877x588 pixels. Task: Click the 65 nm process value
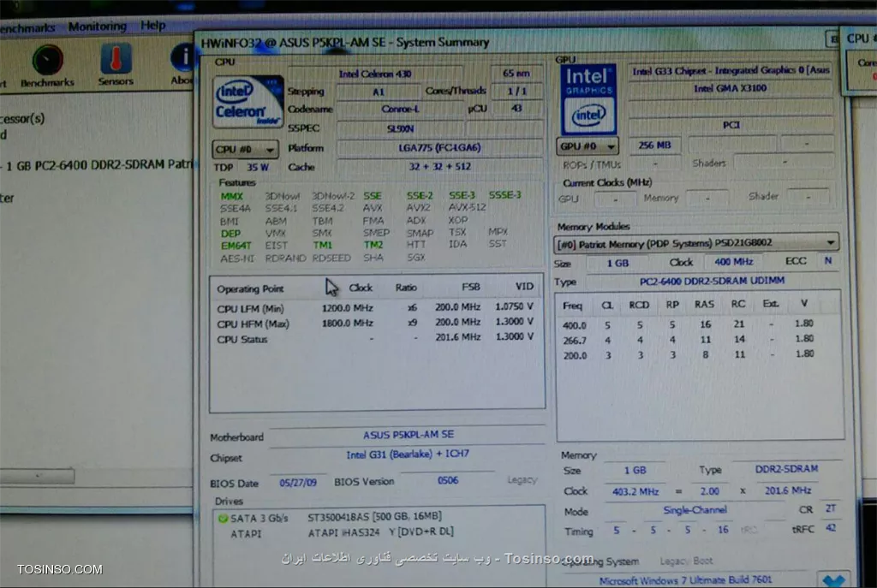[x=516, y=74]
